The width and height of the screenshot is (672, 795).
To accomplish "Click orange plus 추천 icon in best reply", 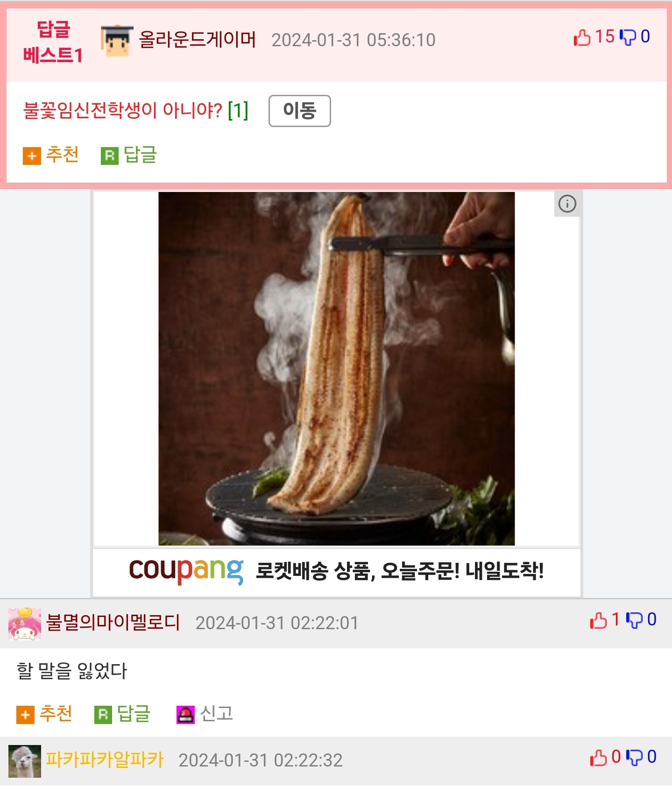I will coord(32,156).
